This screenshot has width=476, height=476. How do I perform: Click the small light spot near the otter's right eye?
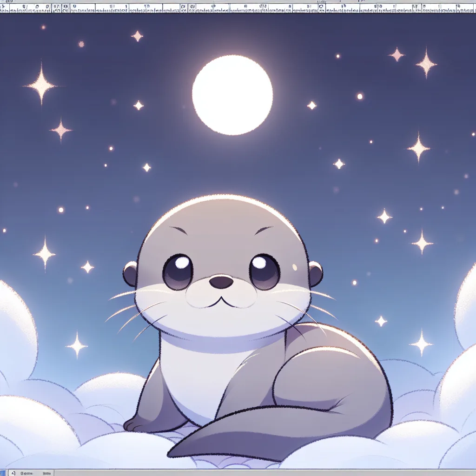[x=294, y=267]
